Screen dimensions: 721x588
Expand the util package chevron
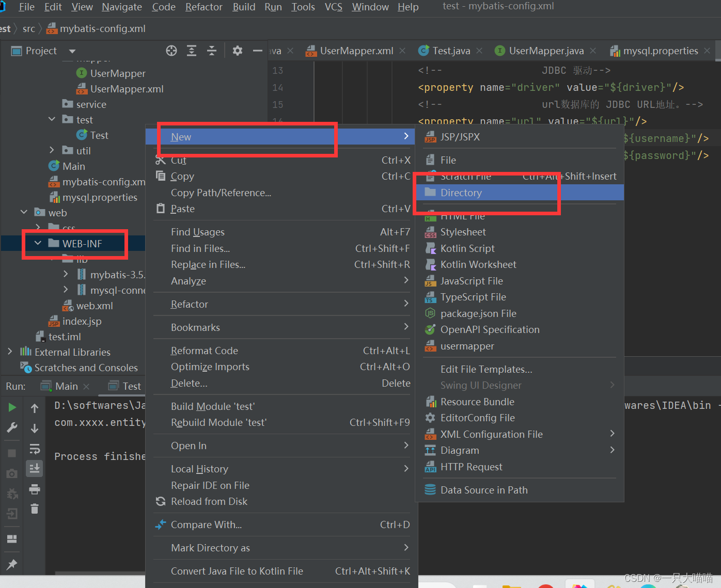[x=52, y=150]
